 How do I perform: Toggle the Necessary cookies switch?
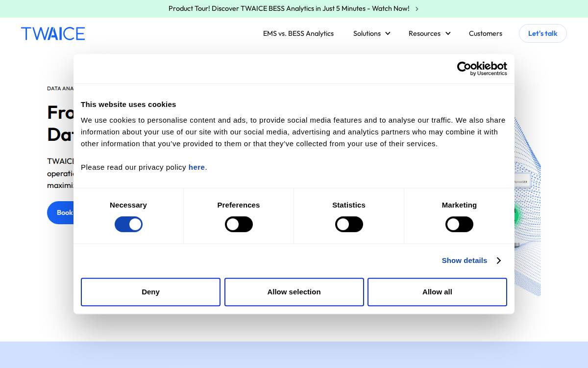[128, 224]
